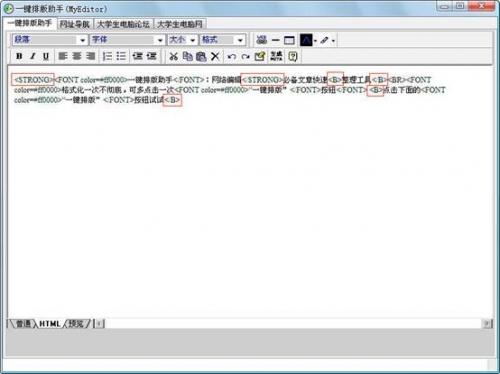500x374 pixels.
Task: Open the 段落 paragraph dropdown
Action: pos(50,40)
